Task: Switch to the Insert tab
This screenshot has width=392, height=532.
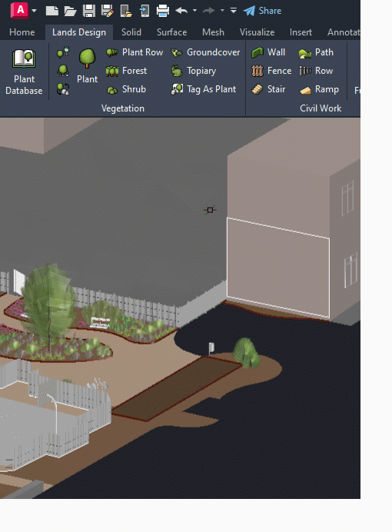Action: point(301,32)
